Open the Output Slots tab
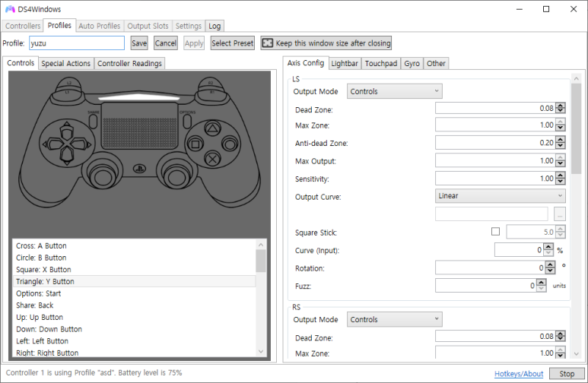 tap(148, 26)
